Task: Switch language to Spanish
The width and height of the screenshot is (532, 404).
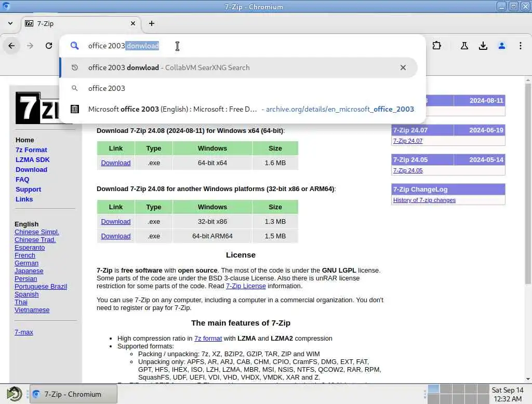Action: point(26,294)
